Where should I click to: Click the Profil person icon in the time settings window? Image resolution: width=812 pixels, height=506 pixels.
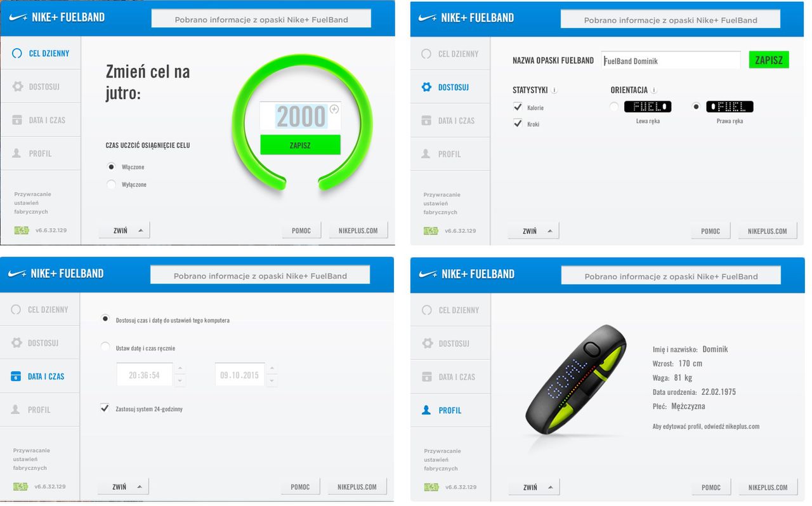(16, 409)
